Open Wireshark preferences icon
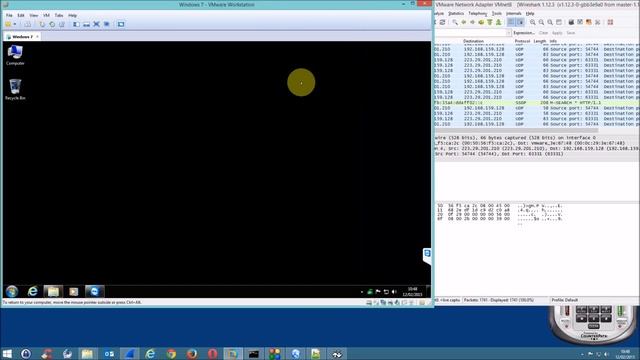 (598, 22)
